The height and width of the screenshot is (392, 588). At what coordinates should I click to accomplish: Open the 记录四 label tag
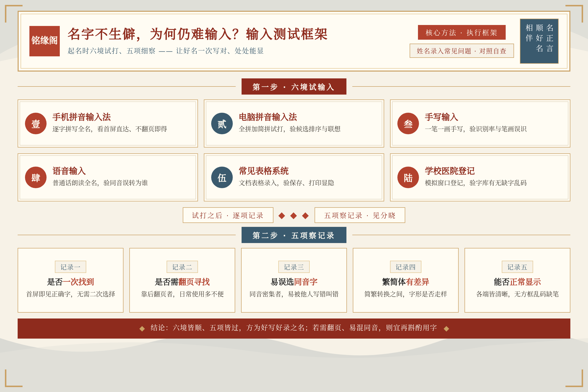[405, 267]
